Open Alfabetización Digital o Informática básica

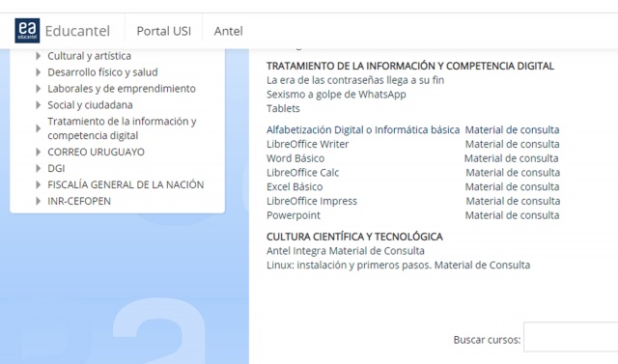pyautogui.click(x=363, y=129)
